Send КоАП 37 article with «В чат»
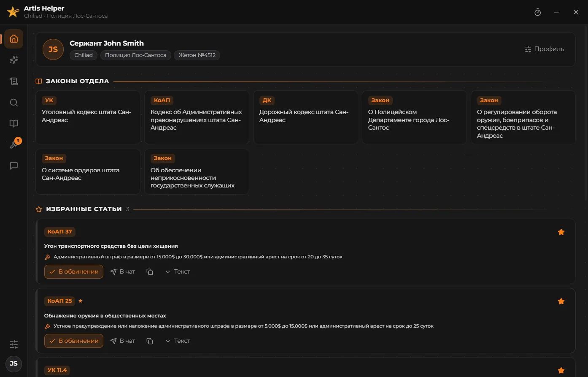The height and width of the screenshot is (377, 588). [x=123, y=272]
